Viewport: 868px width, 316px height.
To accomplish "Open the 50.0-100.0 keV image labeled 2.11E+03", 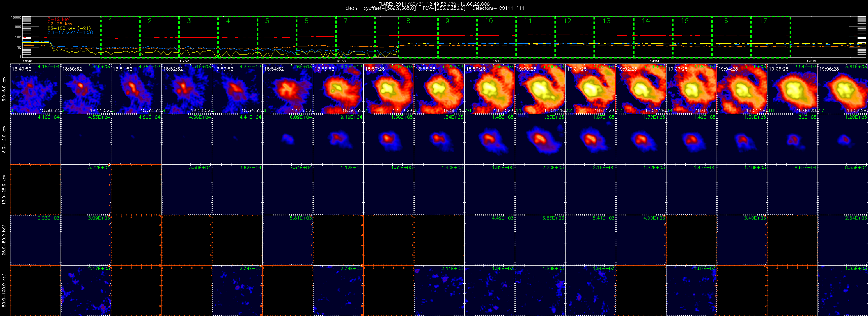I will (x=439, y=290).
